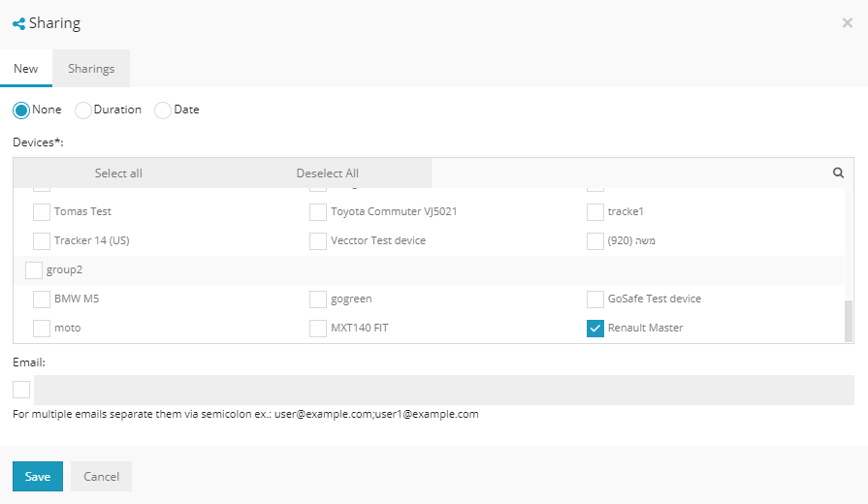The width and height of the screenshot is (868, 504).
Task: Cancel the sharing dialog
Action: [x=101, y=476]
